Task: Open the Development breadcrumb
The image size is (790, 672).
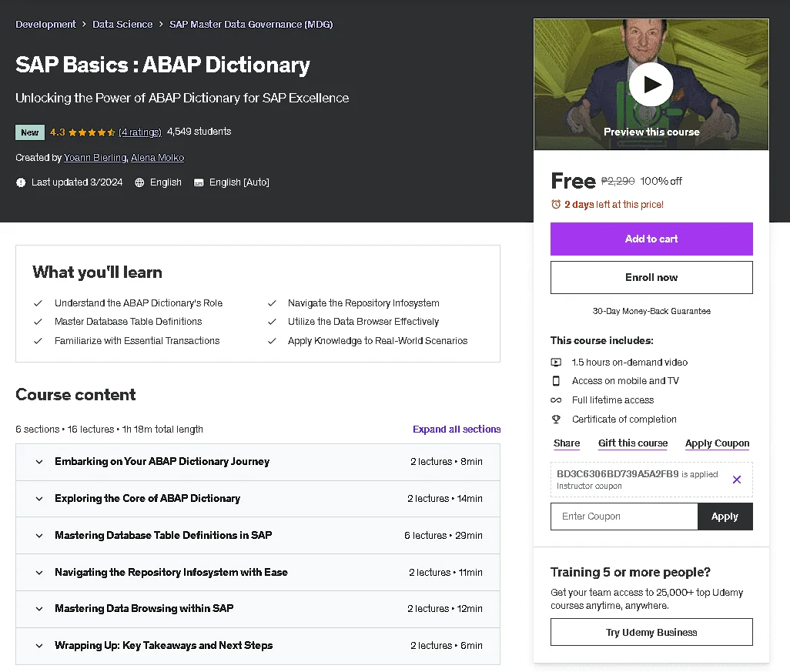Action: click(46, 24)
